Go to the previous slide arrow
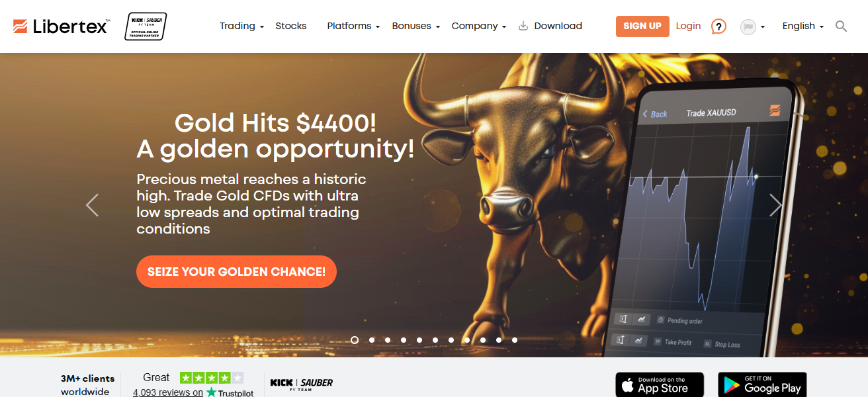The height and width of the screenshot is (397, 868). (x=93, y=205)
